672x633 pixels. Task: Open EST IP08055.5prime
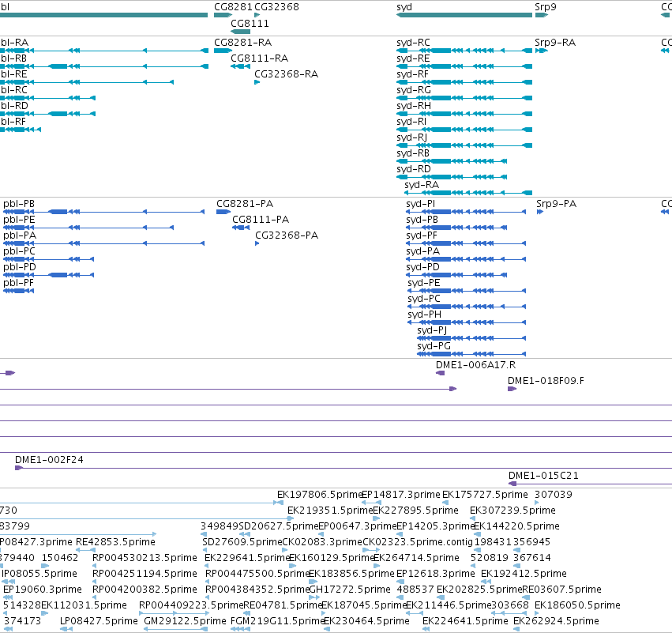pyautogui.click(x=39, y=574)
